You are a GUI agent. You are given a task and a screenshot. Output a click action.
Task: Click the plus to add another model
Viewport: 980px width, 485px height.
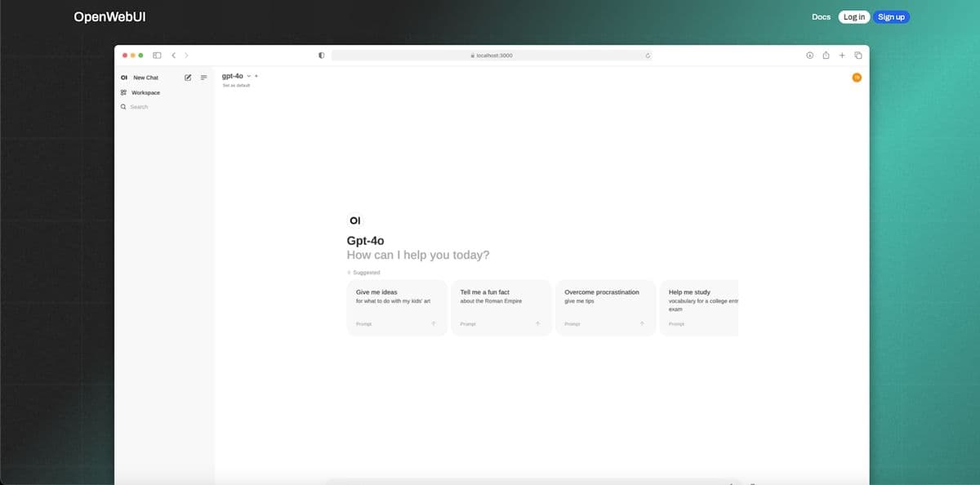(255, 76)
